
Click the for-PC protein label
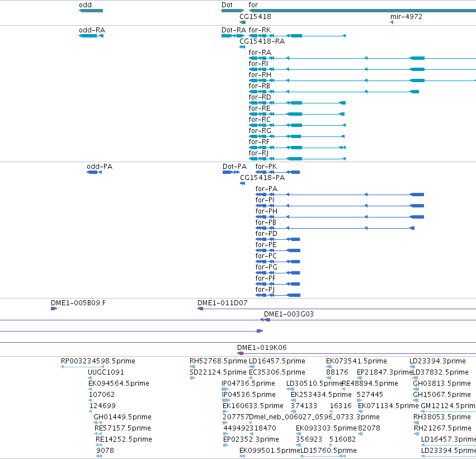point(266,256)
